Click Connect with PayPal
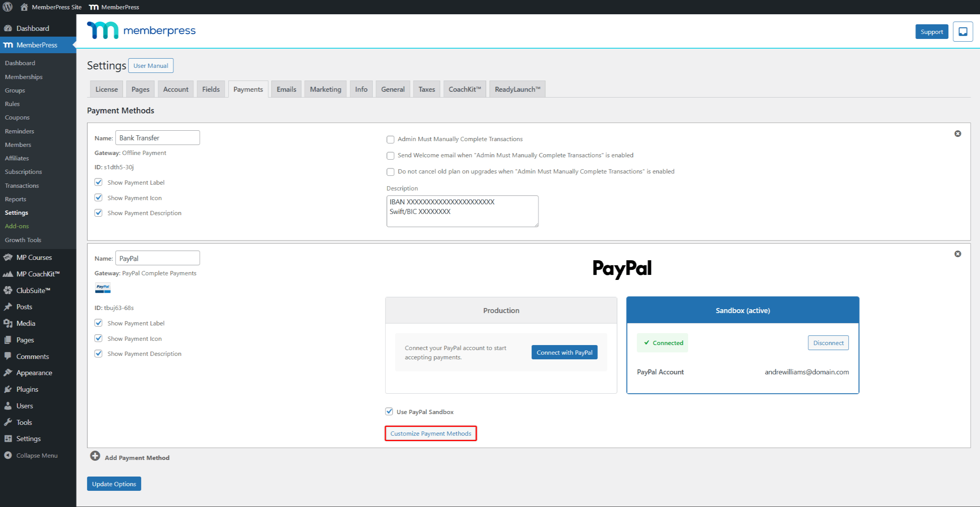Screen dimensions: 980x507 [x=564, y=352]
